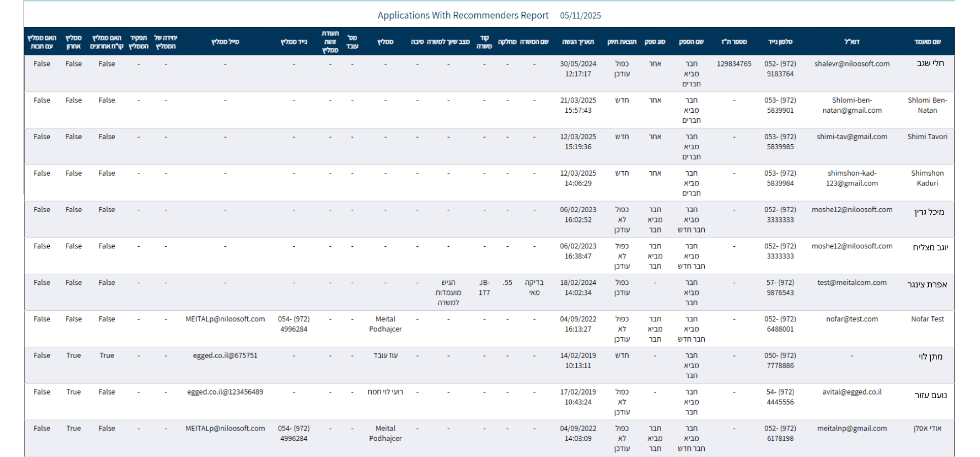Select candidate name Shlomi Ben-Natan
The width and height of the screenshot is (980, 457).
pos(927,105)
